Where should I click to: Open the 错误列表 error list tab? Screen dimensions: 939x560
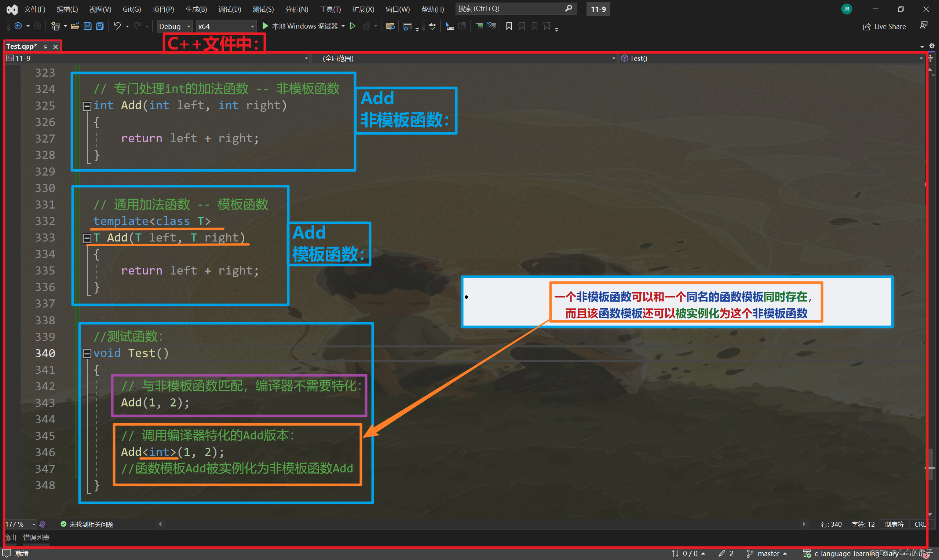(36, 537)
